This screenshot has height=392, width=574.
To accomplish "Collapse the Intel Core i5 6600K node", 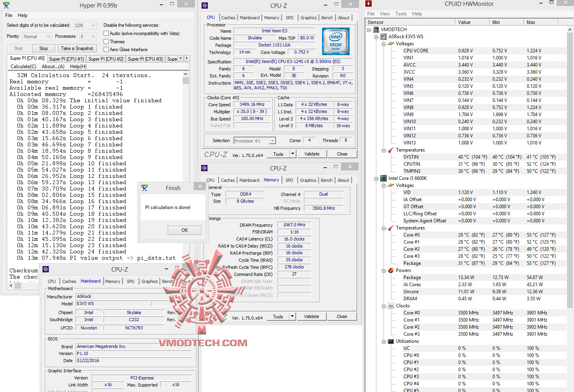I will [x=376, y=178].
